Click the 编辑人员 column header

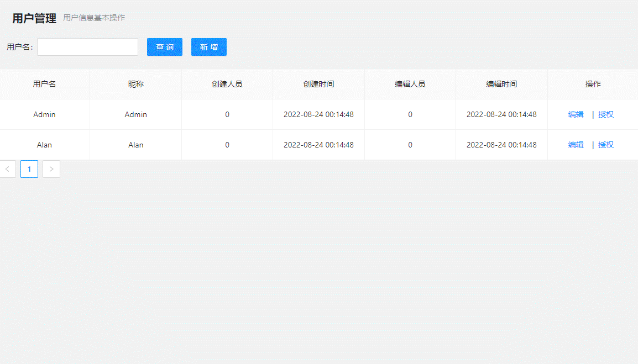pyautogui.click(x=410, y=84)
